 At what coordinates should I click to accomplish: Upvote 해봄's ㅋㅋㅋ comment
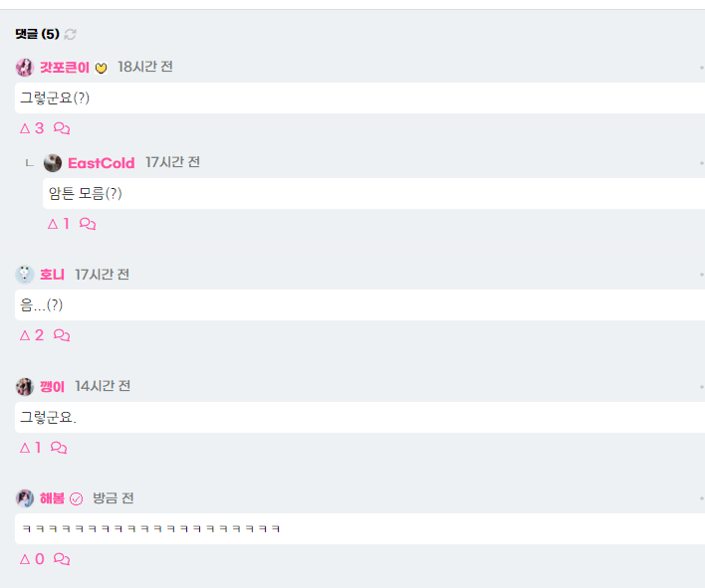tap(32, 559)
